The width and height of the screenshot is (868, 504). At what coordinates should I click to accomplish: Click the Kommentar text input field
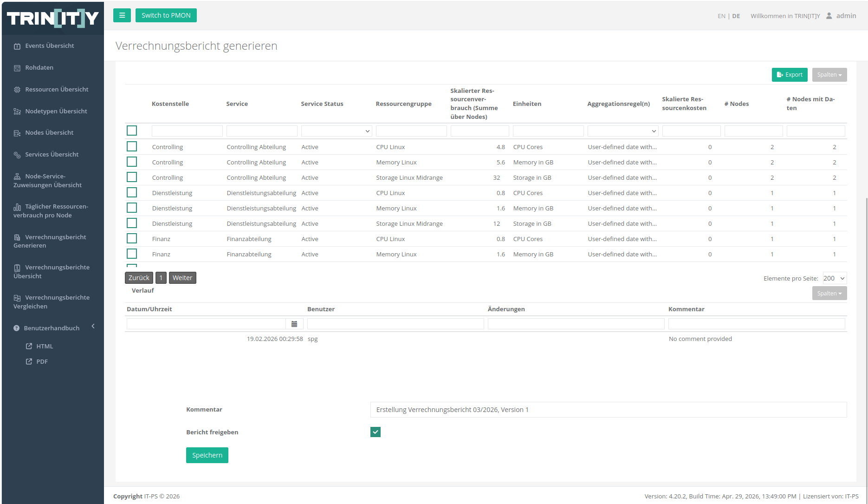(x=609, y=410)
